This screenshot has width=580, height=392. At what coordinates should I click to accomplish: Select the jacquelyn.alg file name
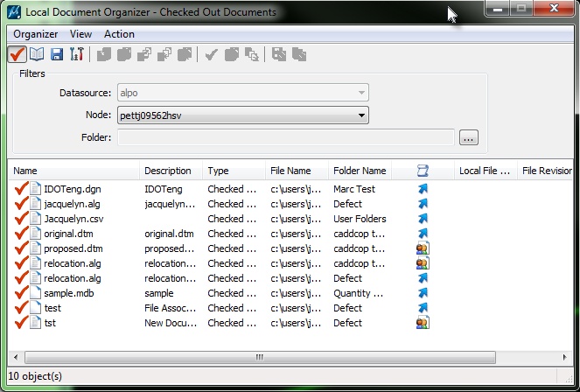[72, 204]
